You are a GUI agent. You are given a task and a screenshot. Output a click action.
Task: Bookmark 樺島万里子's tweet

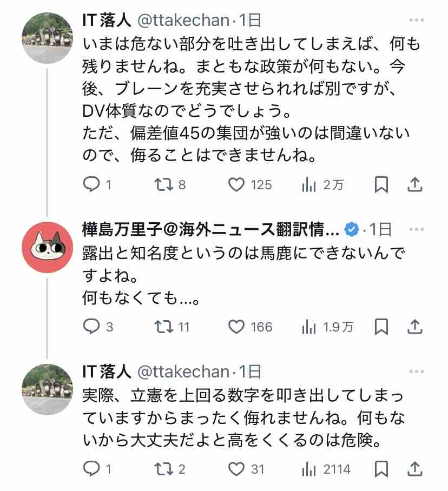point(381,327)
